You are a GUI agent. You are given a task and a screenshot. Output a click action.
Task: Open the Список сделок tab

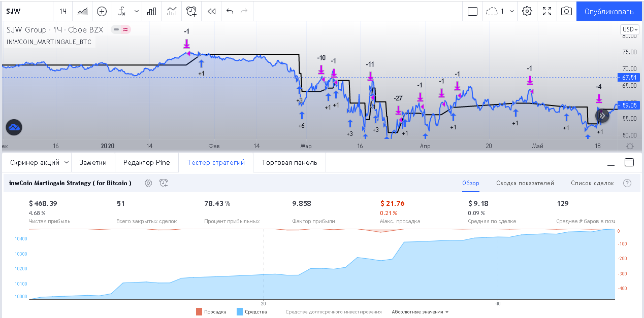(x=592, y=183)
